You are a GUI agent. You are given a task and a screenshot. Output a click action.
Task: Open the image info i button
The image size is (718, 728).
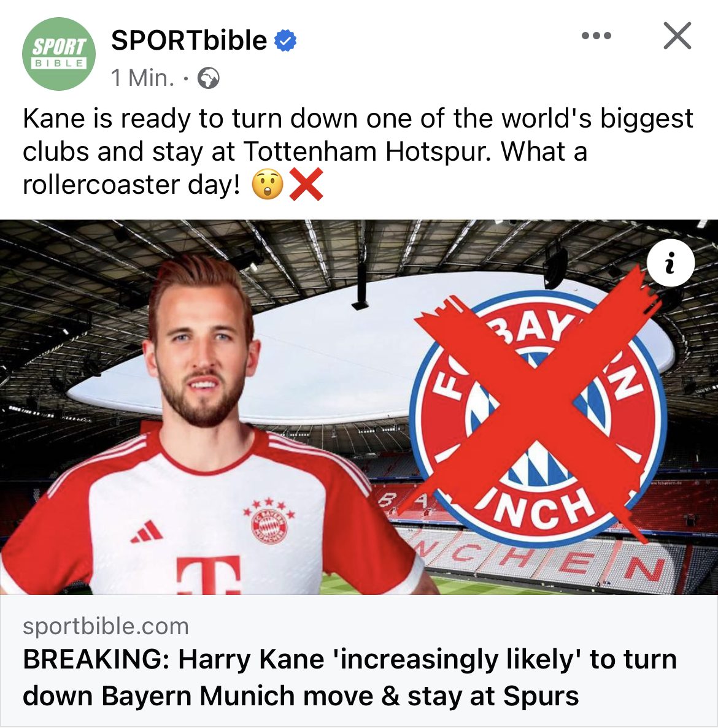click(x=671, y=262)
